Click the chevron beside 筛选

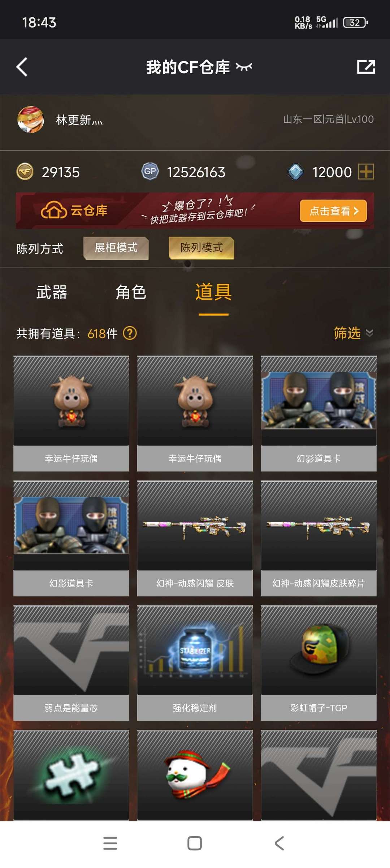[369, 333]
